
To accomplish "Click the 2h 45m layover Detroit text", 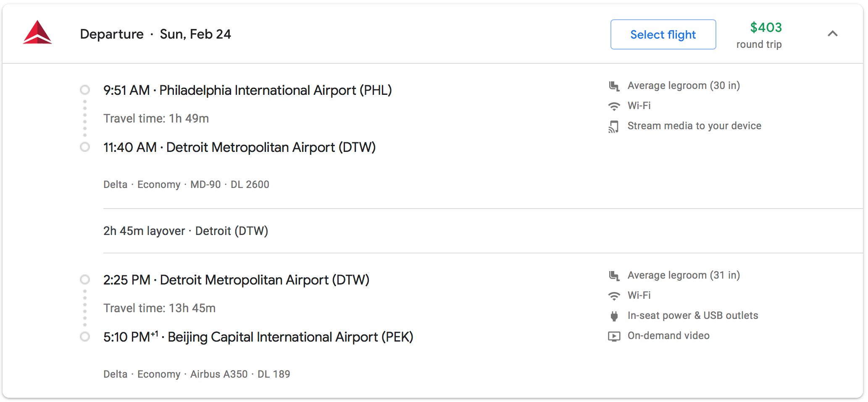I will coord(186,231).
